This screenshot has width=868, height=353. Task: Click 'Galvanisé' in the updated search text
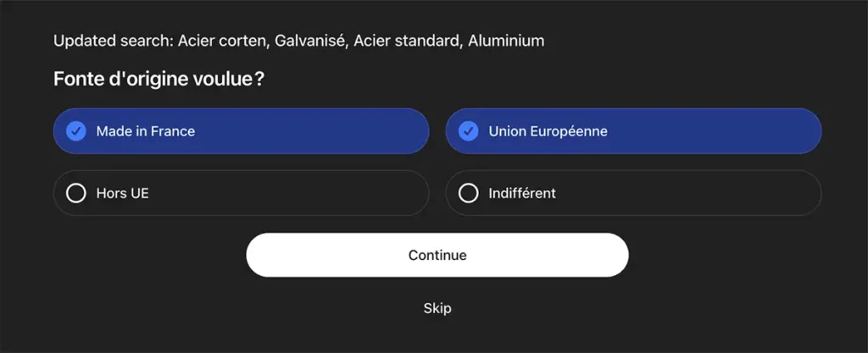click(310, 41)
